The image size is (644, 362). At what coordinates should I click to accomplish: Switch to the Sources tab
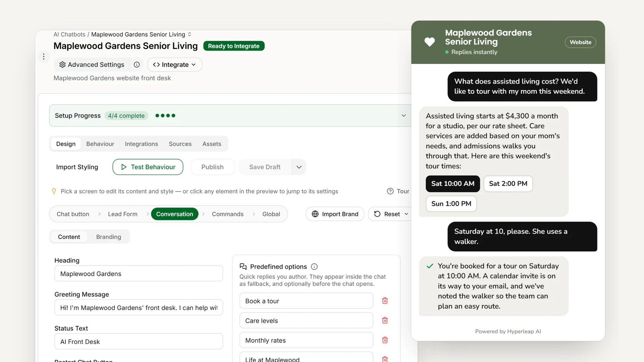[x=180, y=144]
